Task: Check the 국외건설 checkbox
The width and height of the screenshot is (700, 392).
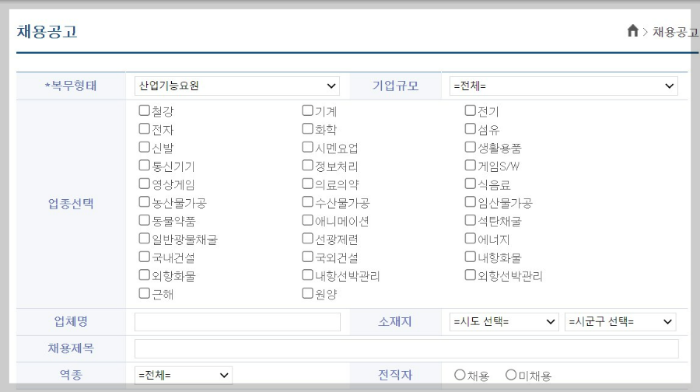Action: (307, 257)
